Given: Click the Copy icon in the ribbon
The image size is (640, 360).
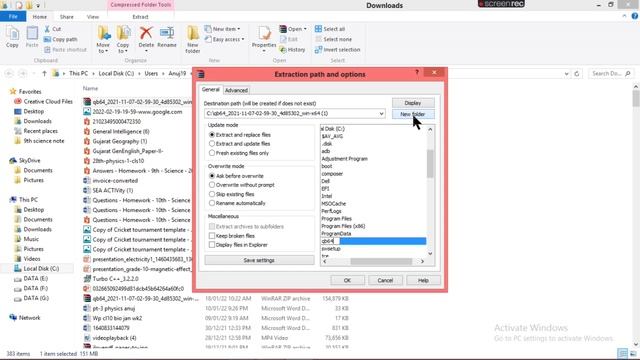Looking at the screenshot, I should 12,33.
